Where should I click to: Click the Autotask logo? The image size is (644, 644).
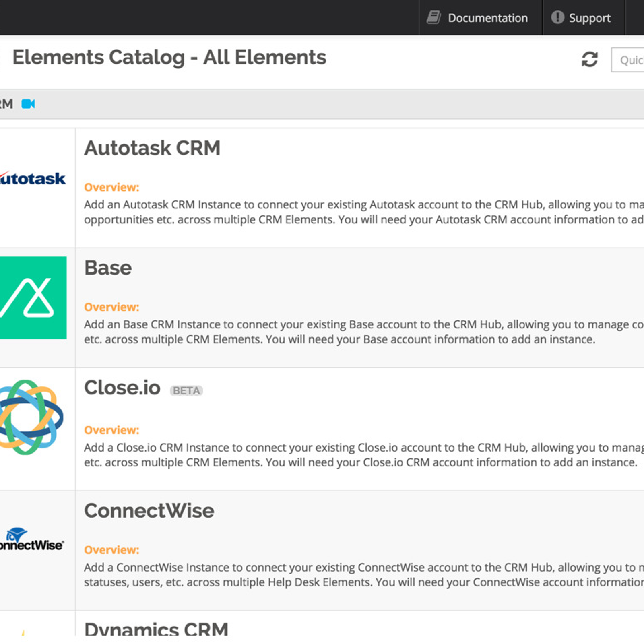(32, 178)
